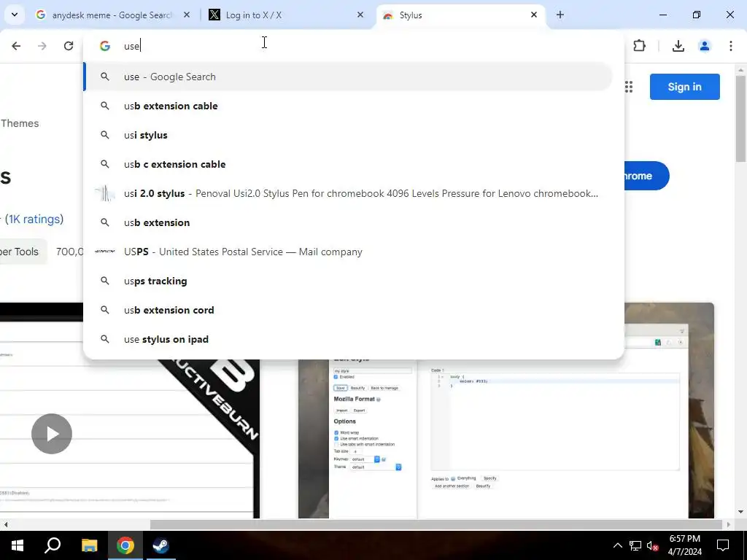Image resolution: width=747 pixels, height=560 pixels.
Task: Click the address bar containing 'use'
Action: [352, 46]
